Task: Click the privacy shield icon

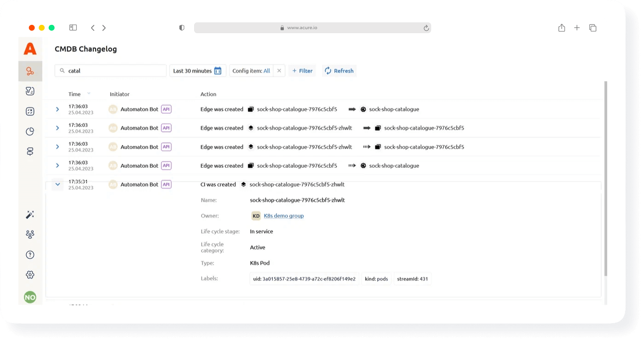Action: tap(182, 28)
